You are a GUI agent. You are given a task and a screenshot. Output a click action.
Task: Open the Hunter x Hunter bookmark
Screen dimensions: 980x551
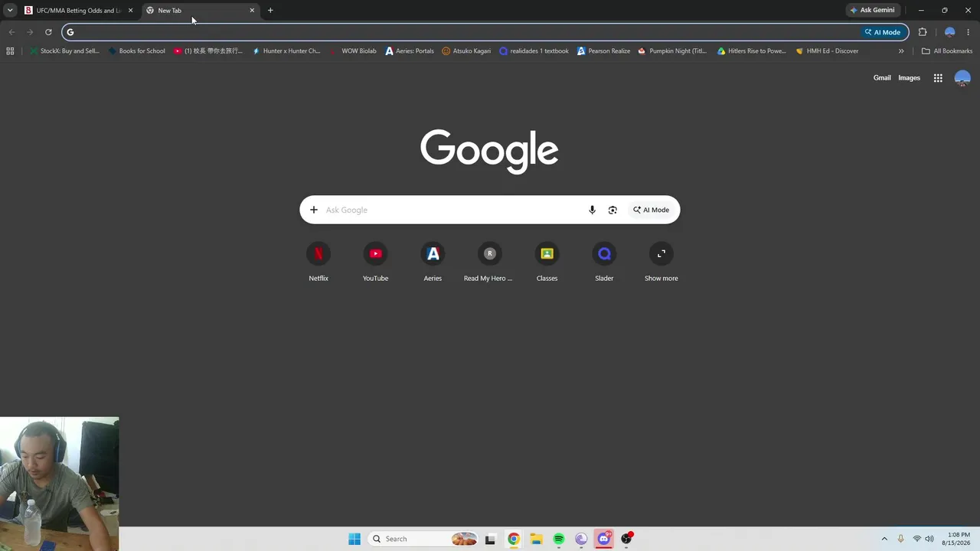pyautogui.click(x=286, y=51)
